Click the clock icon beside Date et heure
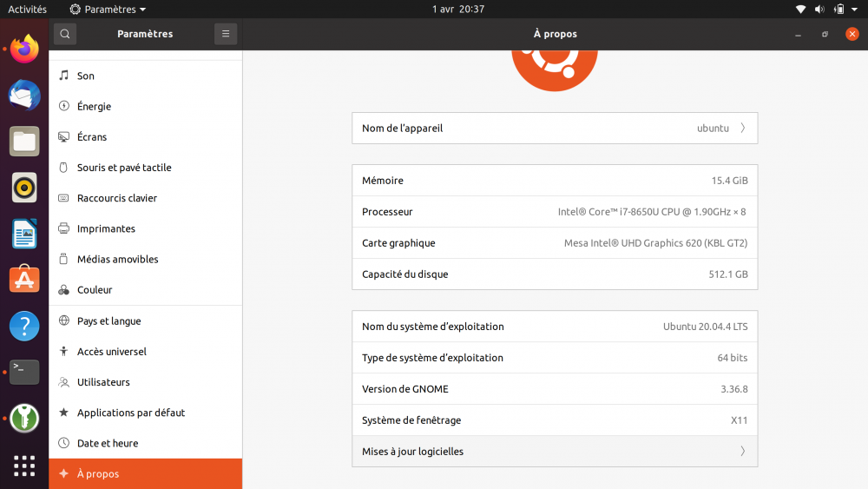 [63, 442]
